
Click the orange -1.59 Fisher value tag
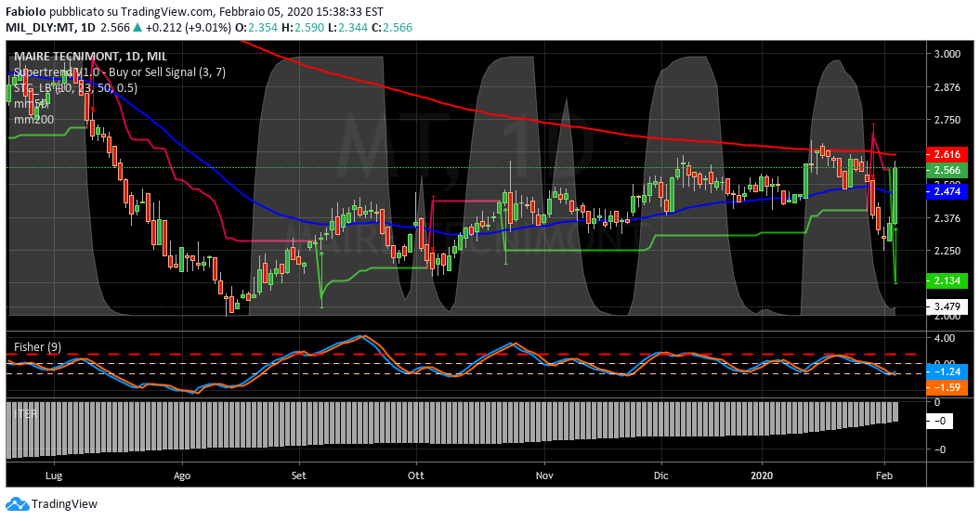point(948,388)
